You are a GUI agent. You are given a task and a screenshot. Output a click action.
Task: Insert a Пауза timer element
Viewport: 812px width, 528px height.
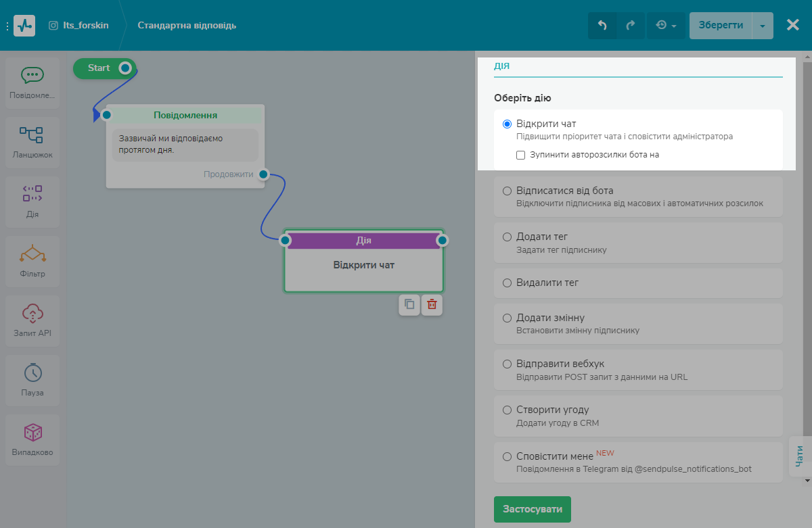[32, 381]
